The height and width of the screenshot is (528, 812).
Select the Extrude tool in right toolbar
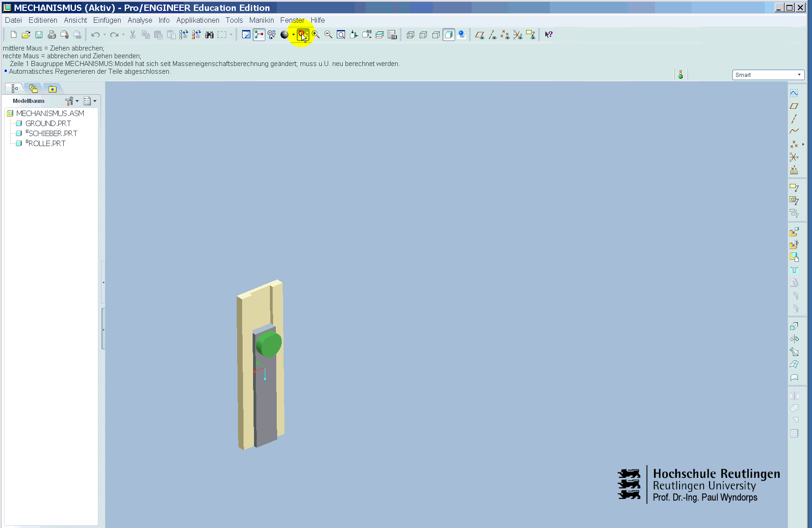coord(794,326)
